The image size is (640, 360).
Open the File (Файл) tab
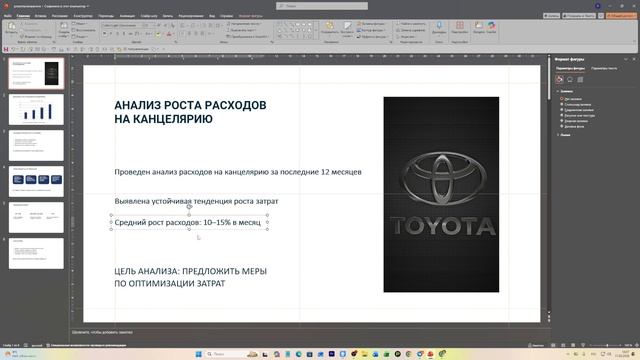click(7, 16)
